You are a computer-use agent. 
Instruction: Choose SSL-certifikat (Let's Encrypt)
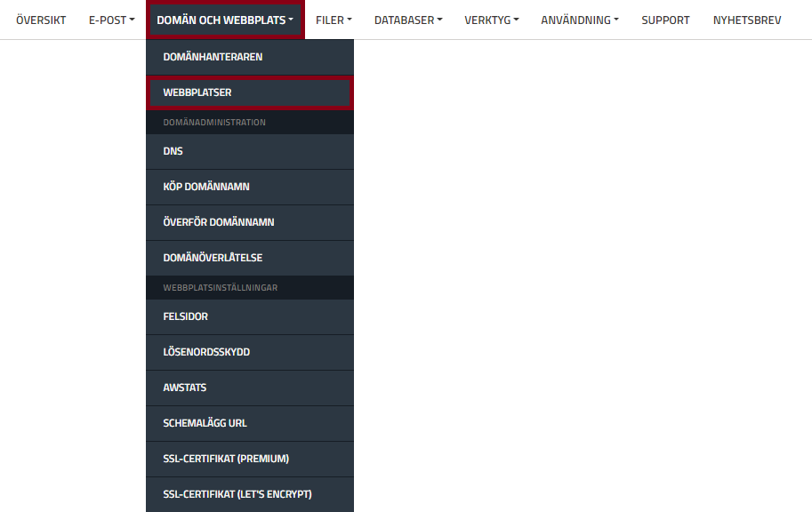pos(250,494)
